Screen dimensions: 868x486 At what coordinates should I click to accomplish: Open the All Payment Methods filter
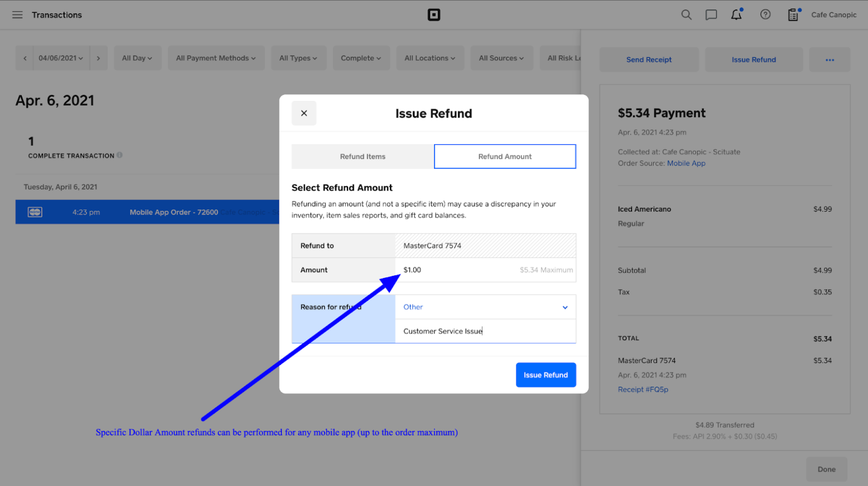click(x=216, y=58)
